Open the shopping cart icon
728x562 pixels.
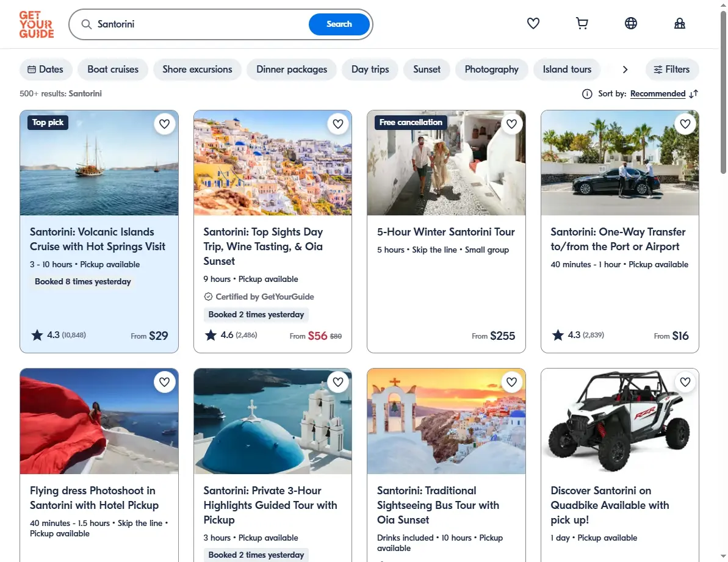click(x=582, y=23)
